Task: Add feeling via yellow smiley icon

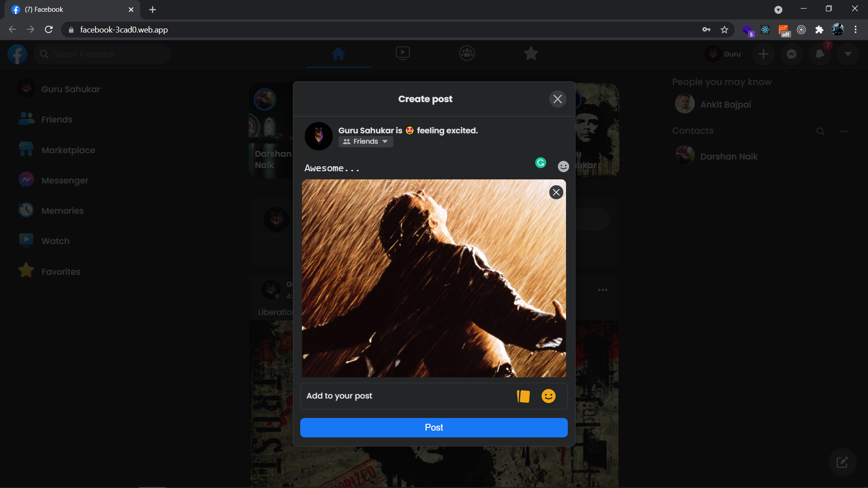Action: point(548,396)
